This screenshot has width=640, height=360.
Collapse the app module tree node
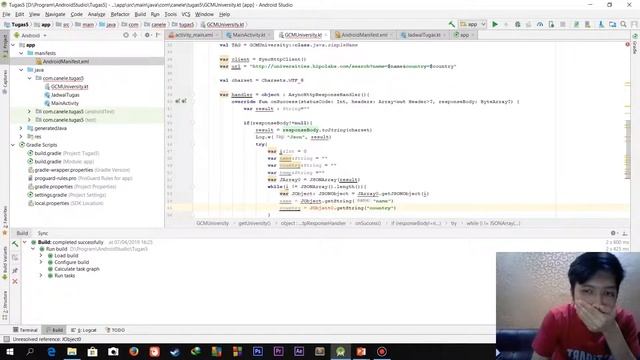pos(13,45)
